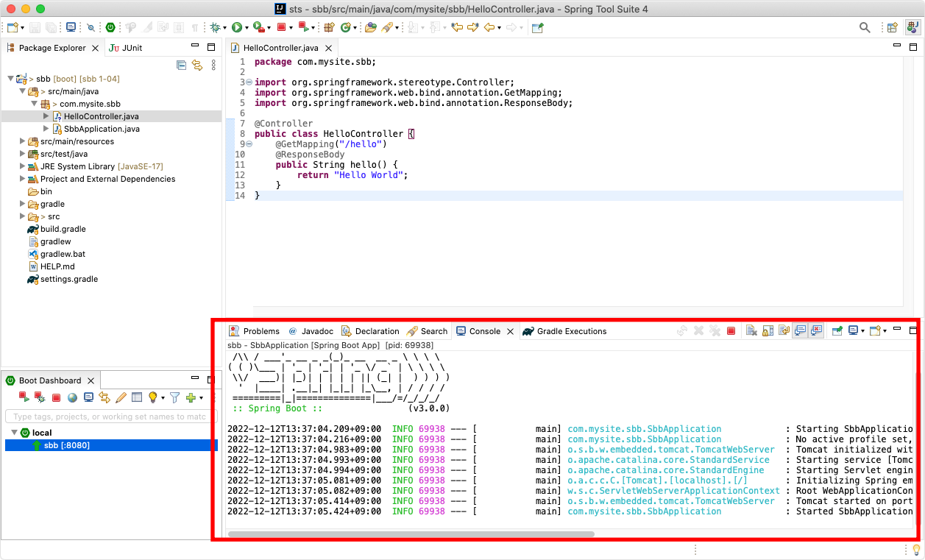925x560 pixels.
Task: Clear the console with Clear Console icon
Action: [x=751, y=331]
